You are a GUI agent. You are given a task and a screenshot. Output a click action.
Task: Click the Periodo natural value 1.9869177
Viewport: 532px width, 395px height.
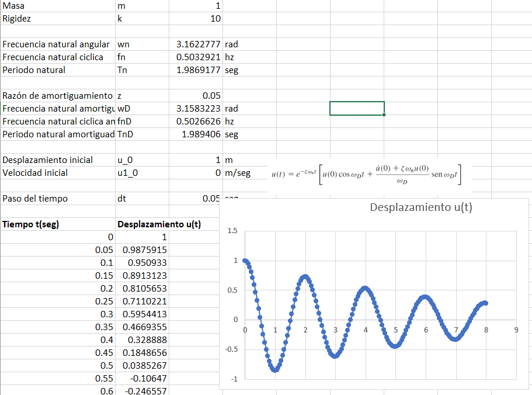pos(196,70)
